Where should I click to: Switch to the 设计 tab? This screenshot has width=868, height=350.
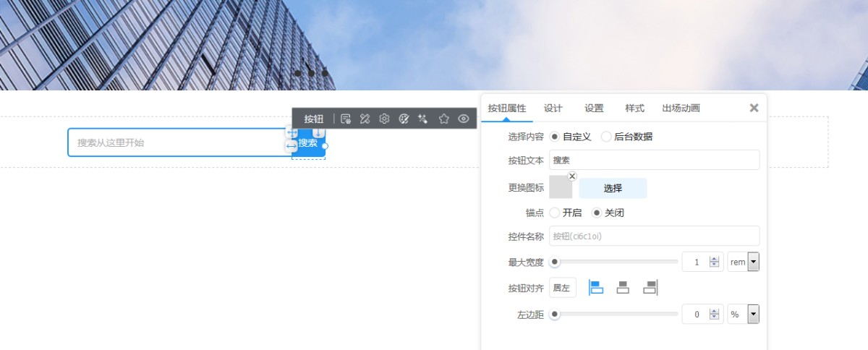tap(553, 108)
